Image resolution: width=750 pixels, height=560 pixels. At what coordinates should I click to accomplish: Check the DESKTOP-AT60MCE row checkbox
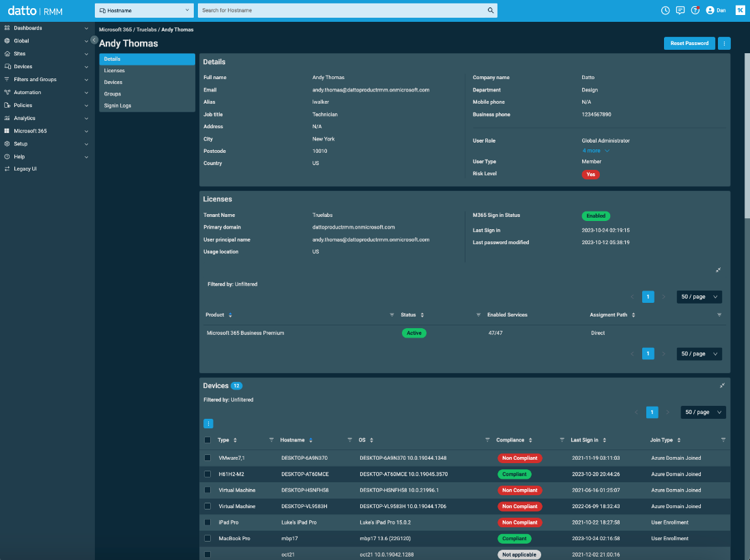click(x=207, y=474)
